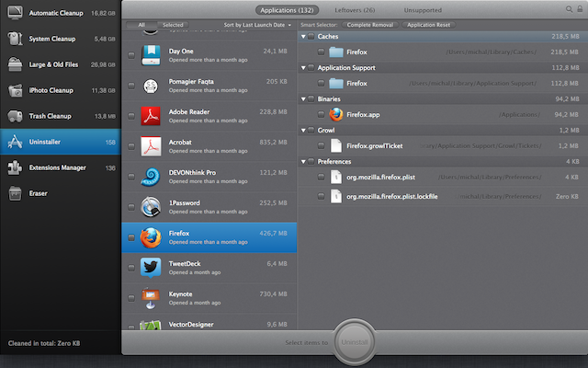Click the Firefox.app binary icon
The width and height of the screenshot is (588, 368).
pos(336,114)
